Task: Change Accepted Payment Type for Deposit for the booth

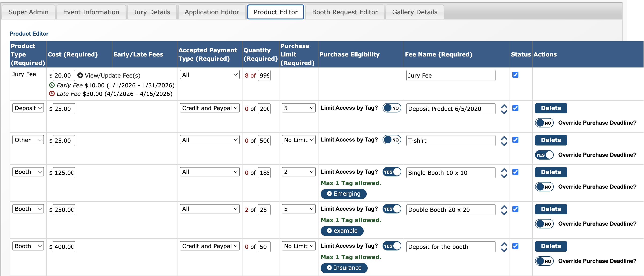Action: click(x=210, y=246)
